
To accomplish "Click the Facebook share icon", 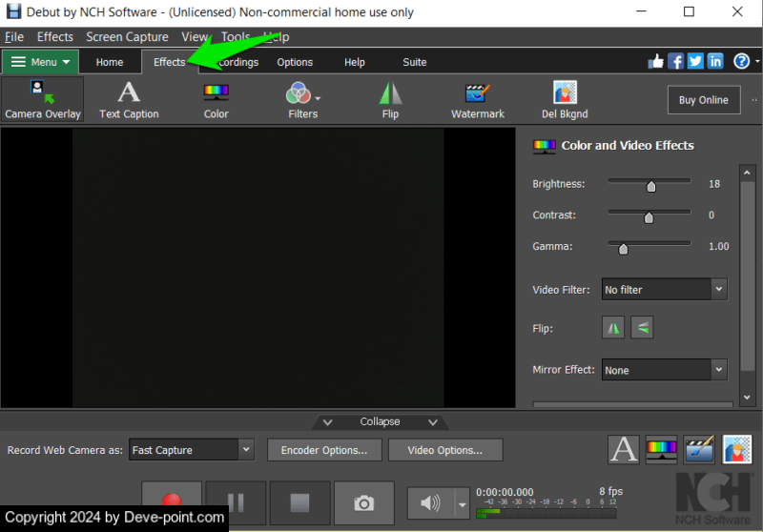I will coord(675,61).
